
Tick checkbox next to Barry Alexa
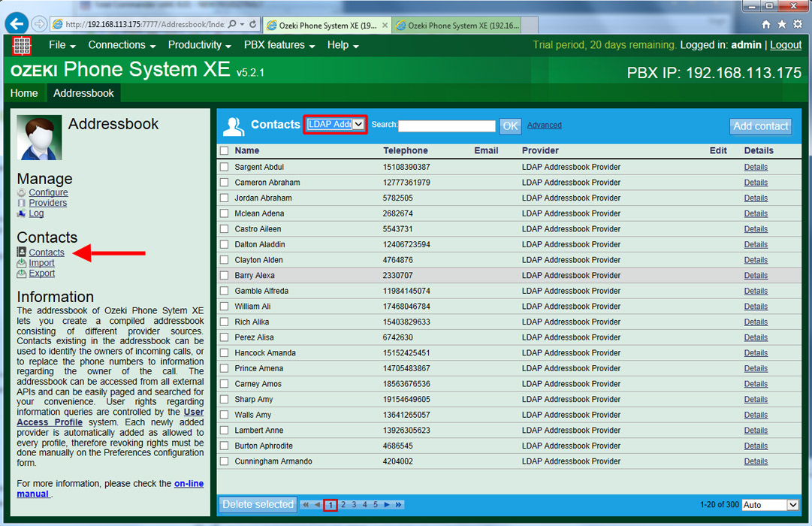point(225,276)
